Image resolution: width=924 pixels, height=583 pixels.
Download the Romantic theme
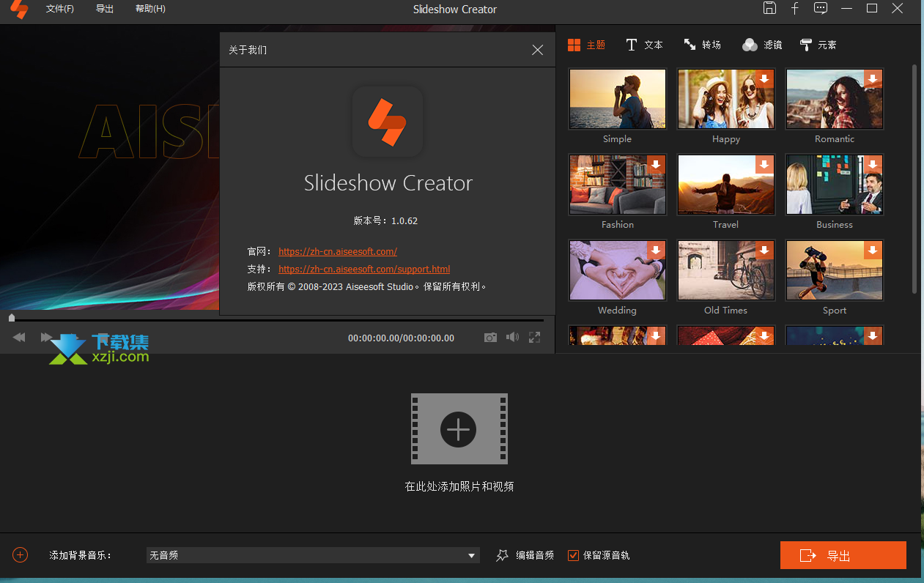pyautogui.click(x=873, y=78)
